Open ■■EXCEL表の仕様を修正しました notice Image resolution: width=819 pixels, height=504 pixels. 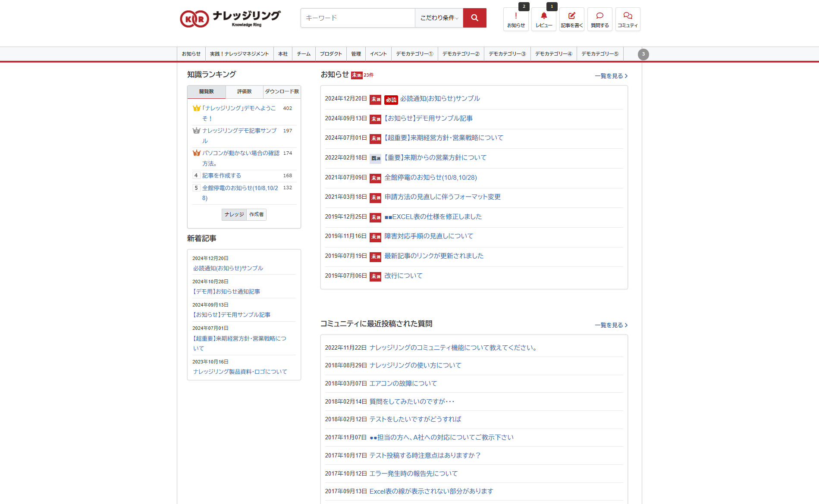(433, 217)
